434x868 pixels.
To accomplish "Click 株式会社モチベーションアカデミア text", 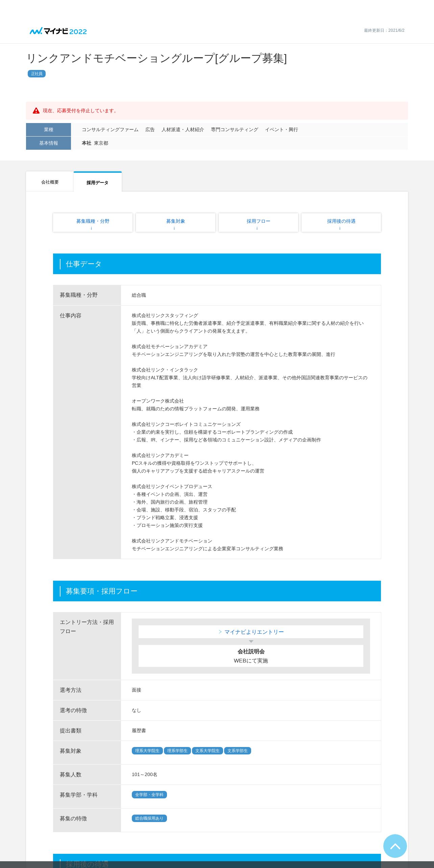I will (x=170, y=346).
